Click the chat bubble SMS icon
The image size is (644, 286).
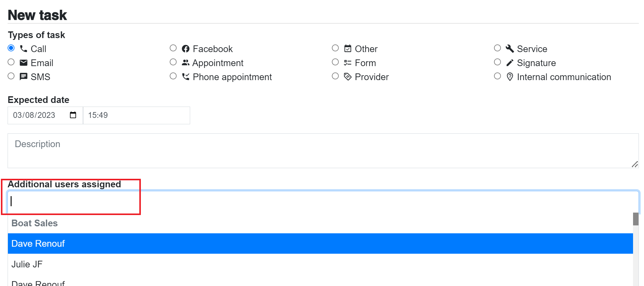(23, 76)
